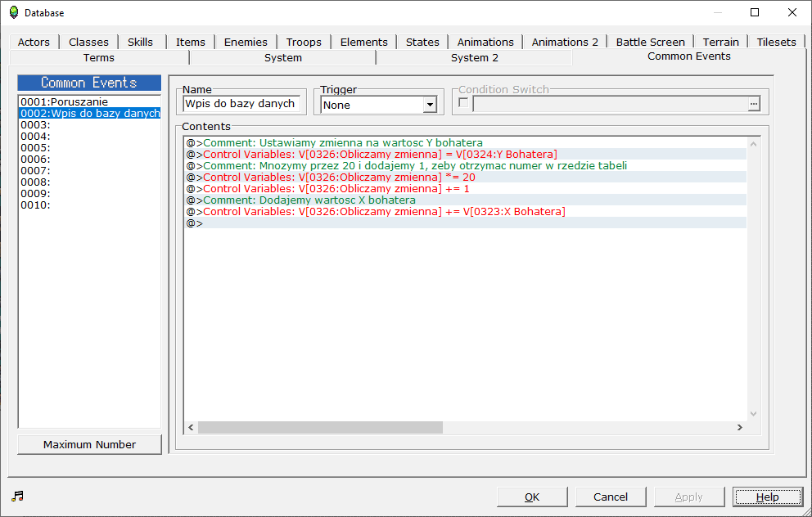
Task: Select empty common event 0008
Action: click(x=89, y=182)
